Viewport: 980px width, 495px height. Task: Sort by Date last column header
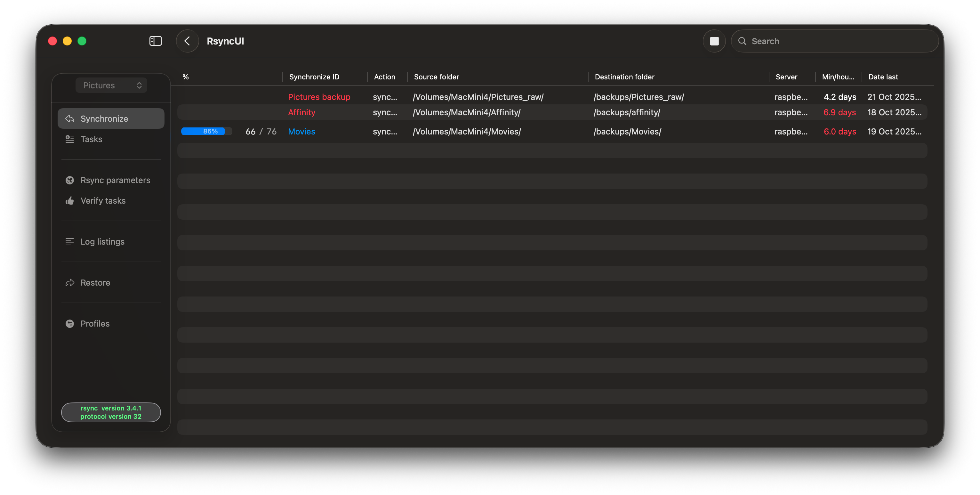tap(883, 77)
